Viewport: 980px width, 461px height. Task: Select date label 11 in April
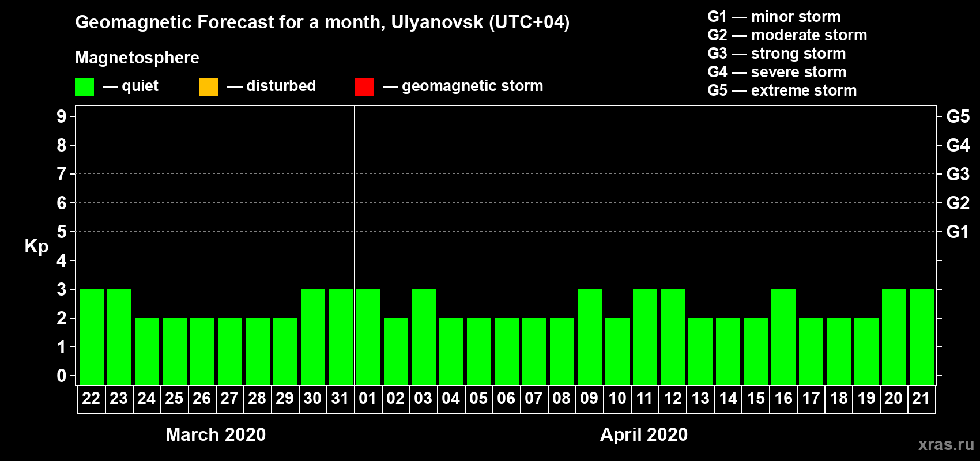pos(644,398)
